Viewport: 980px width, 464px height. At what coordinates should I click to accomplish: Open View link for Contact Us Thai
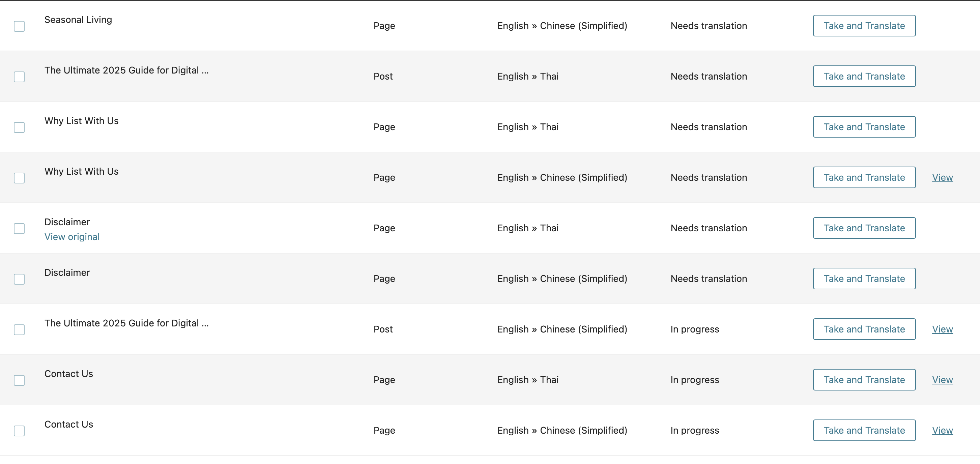pos(942,380)
